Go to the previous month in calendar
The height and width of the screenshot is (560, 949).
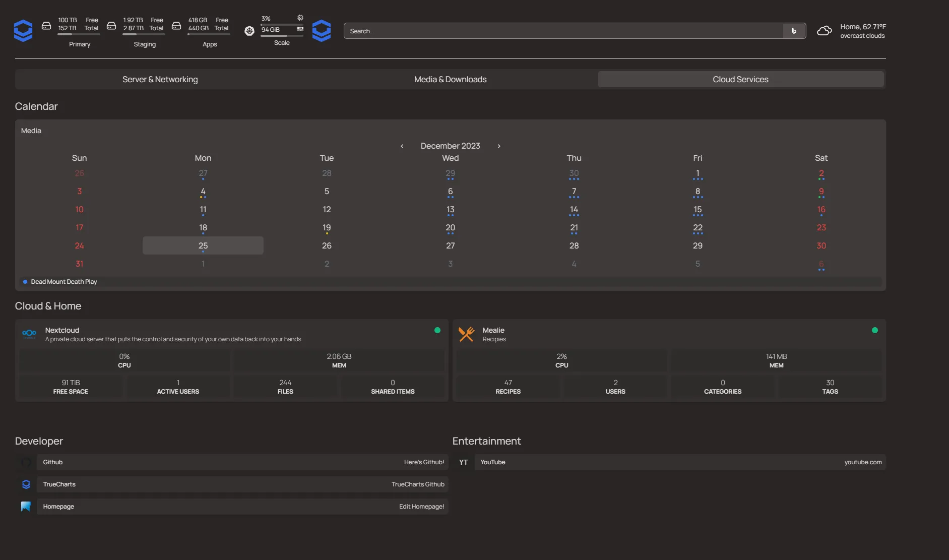pos(402,146)
